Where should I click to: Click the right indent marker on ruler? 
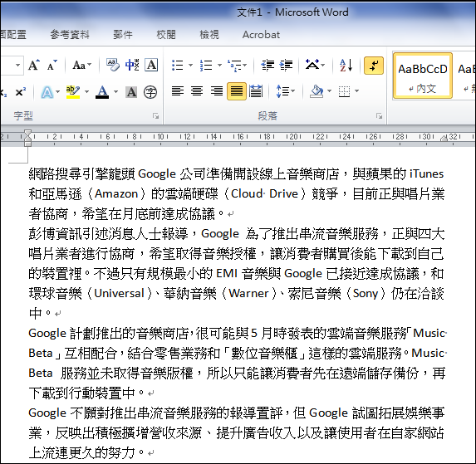click(444, 139)
